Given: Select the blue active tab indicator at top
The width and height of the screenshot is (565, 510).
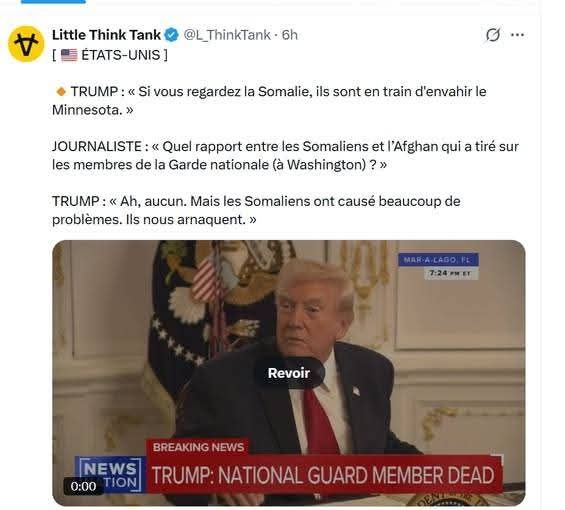Looking at the screenshot, I should tap(53, 2).
